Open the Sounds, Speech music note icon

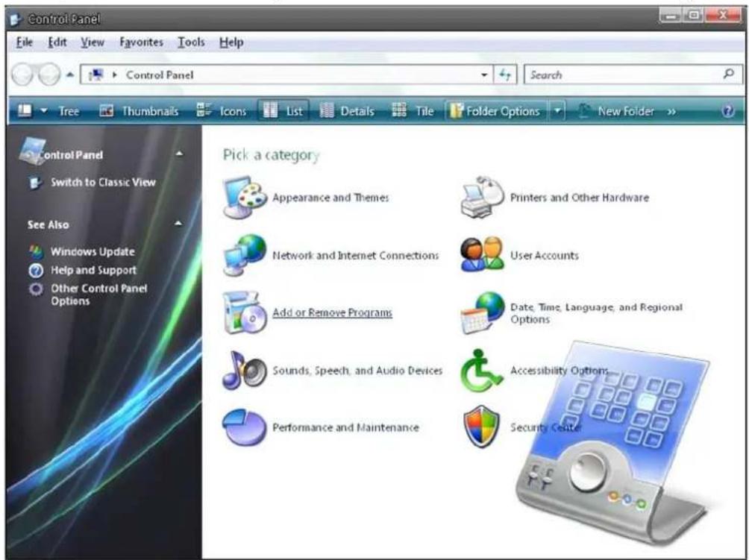(244, 370)
